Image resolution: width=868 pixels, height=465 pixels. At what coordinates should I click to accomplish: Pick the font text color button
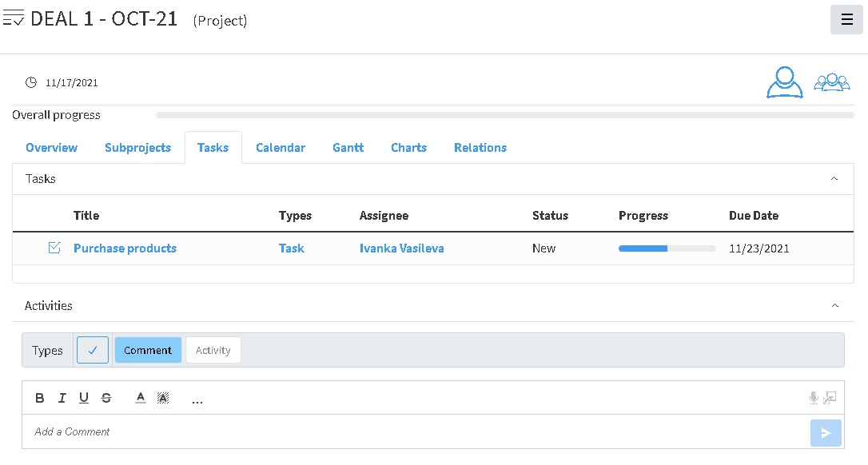141,398
